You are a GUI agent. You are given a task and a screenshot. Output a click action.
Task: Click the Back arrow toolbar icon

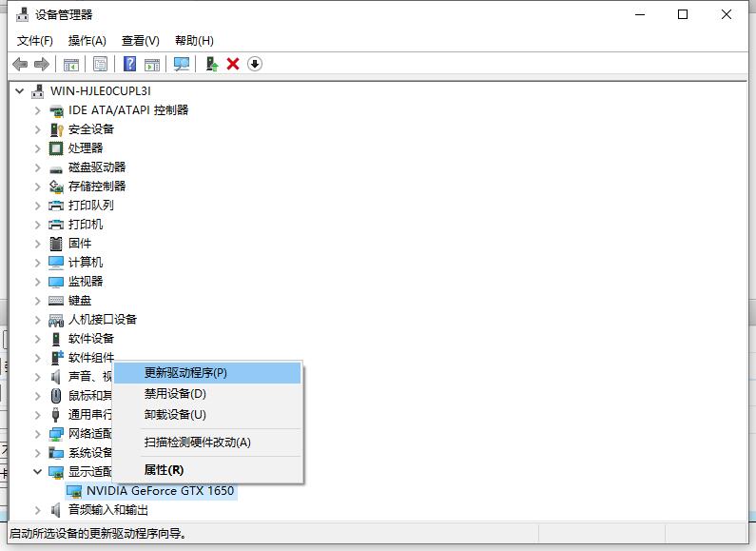pyautogui.click(x=20, y=64)
